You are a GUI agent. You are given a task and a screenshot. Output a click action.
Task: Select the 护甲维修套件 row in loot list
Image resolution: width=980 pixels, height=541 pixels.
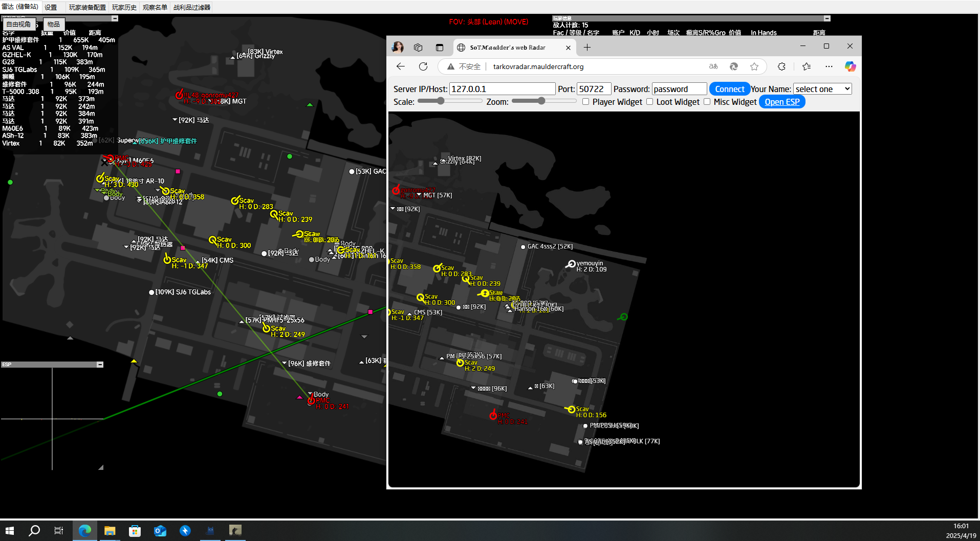(58, 40)
